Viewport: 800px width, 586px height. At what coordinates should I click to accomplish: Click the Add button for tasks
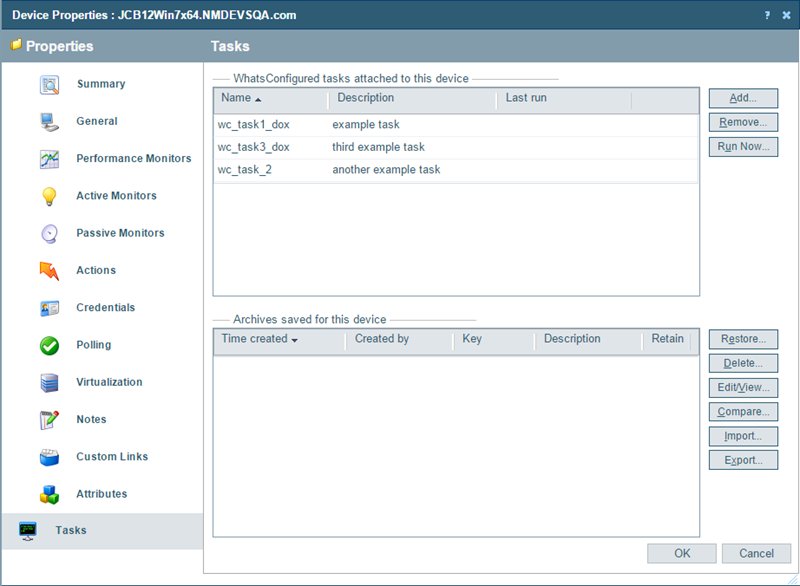click(x=743, y=98)
